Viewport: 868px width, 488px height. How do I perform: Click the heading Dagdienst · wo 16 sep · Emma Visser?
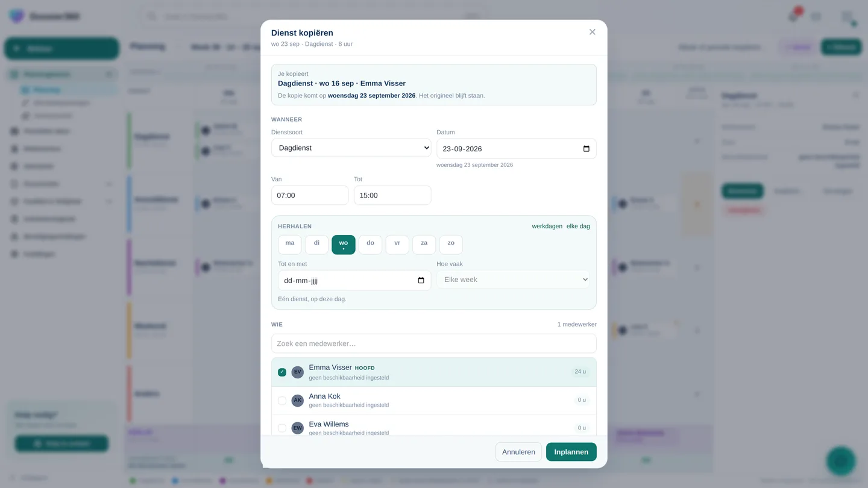342,83
